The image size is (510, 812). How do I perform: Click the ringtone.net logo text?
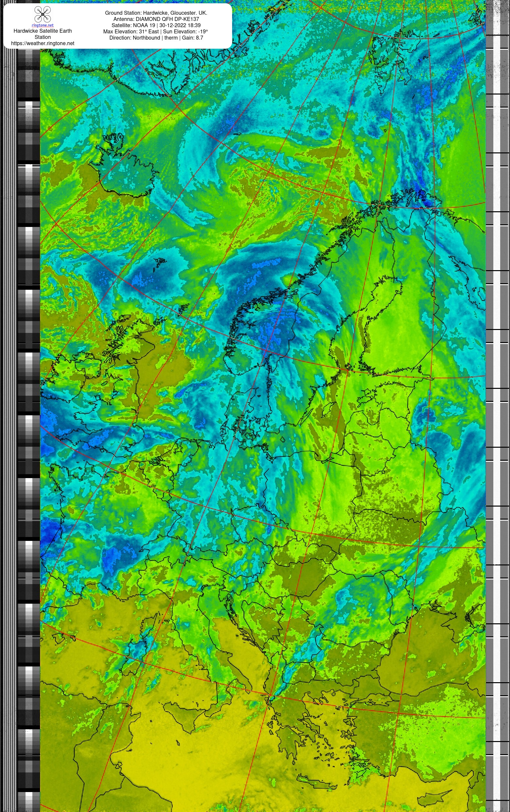[x=42, y=25]
